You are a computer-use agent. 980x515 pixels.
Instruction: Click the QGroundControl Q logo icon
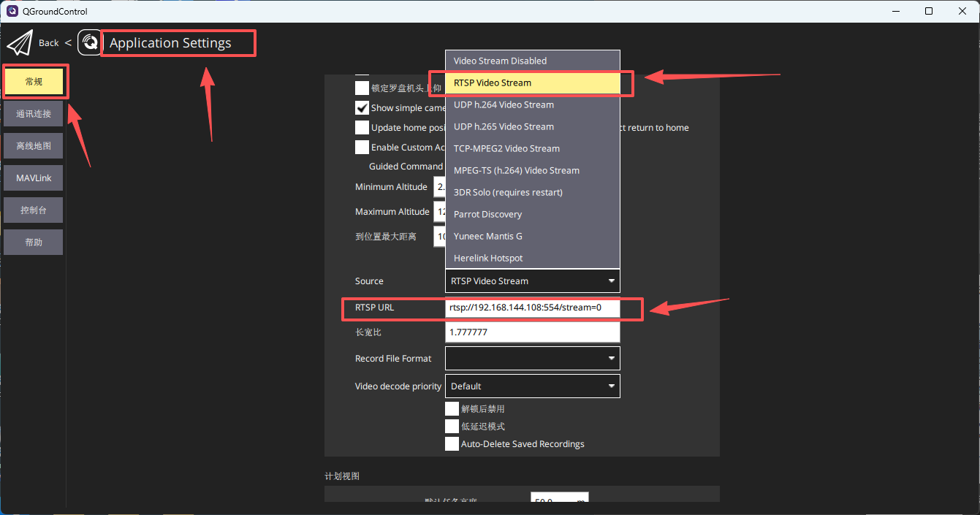90,43
